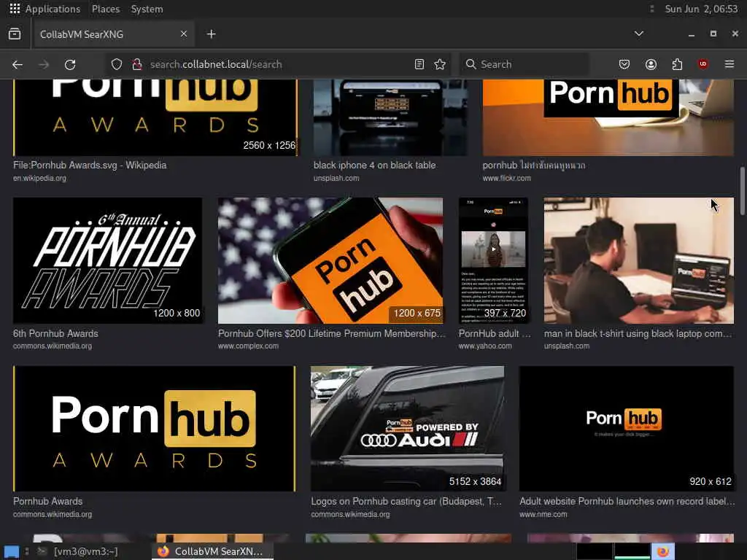The image size is (747, 560).
Task: Open the 6th Annual Awards thumbnail
Action: [x=108, y=260]
